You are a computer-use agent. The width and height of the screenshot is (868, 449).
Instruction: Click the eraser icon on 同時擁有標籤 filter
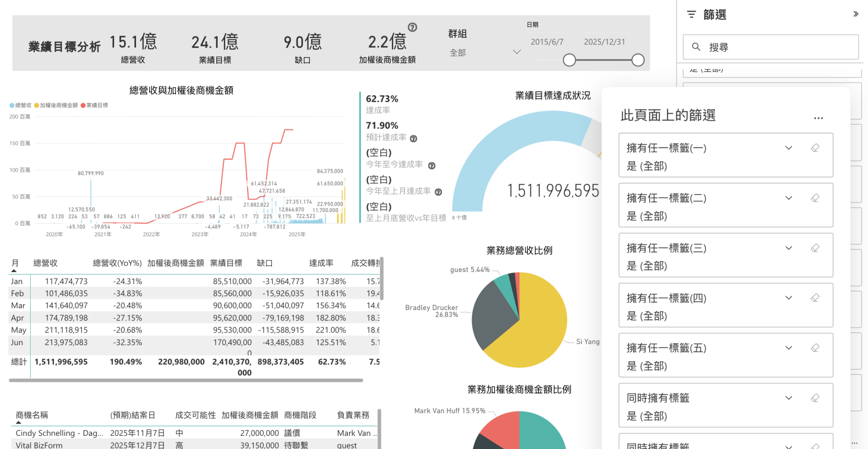815,398
